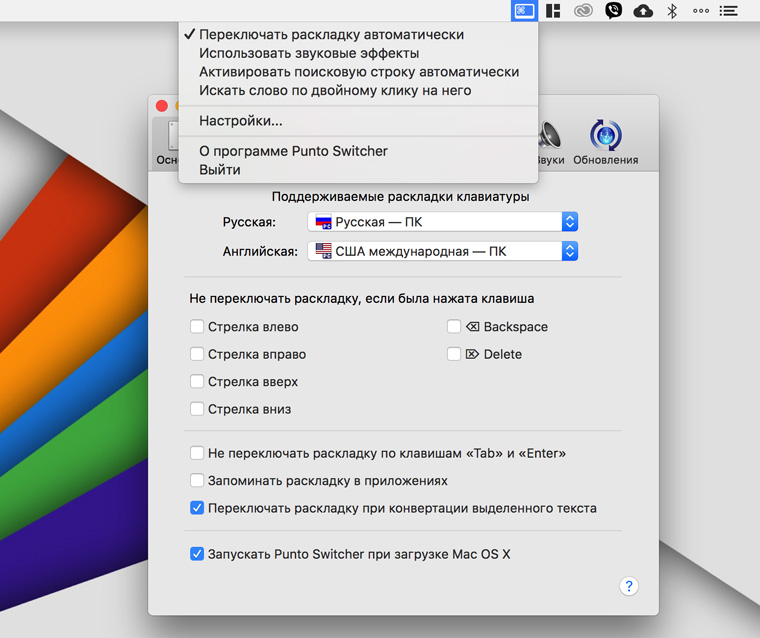Click the cloud upload menu bar icon
Screen dimensions: 760x638
(x=643, y=11)
